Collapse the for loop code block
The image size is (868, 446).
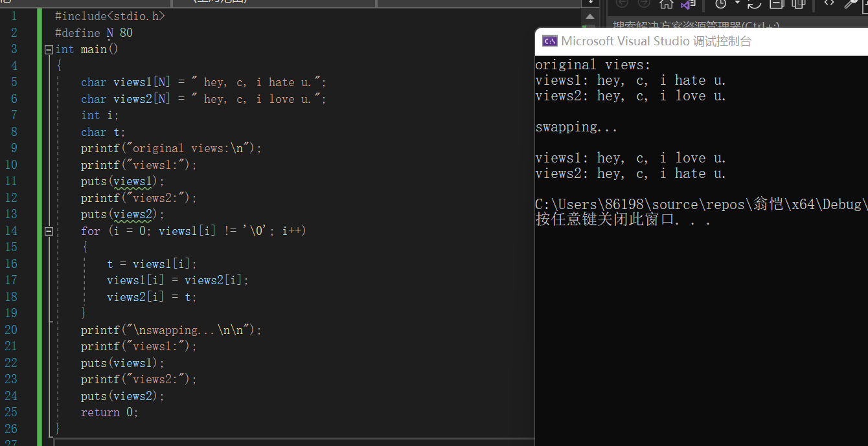click(49, 231)
